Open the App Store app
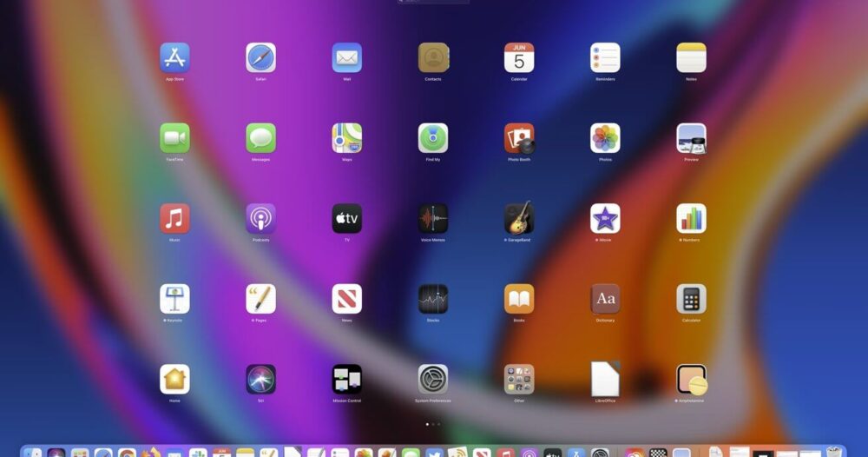 174,58
